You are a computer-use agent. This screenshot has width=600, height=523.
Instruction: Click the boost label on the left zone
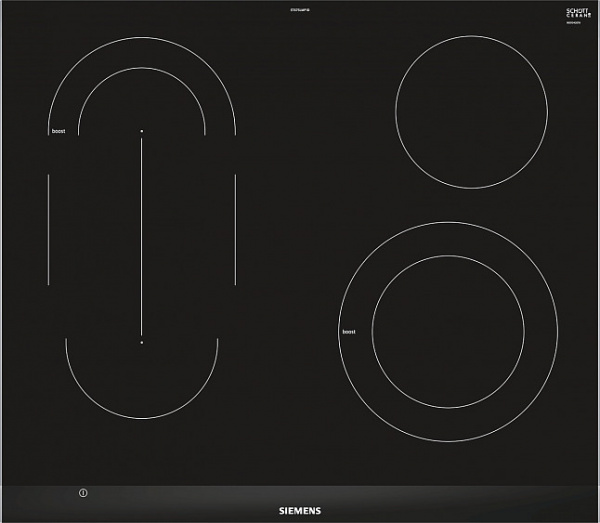click(57, 132)
